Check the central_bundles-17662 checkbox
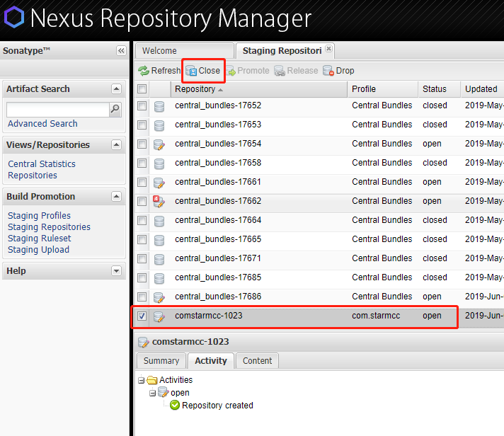The image size is (504, 436). tap(142, 201)
